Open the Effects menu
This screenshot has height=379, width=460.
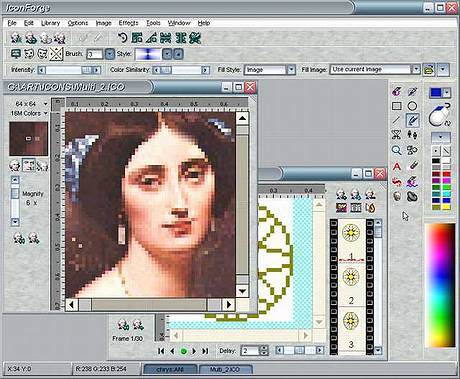pyautogui.click(x=128, y=23)
